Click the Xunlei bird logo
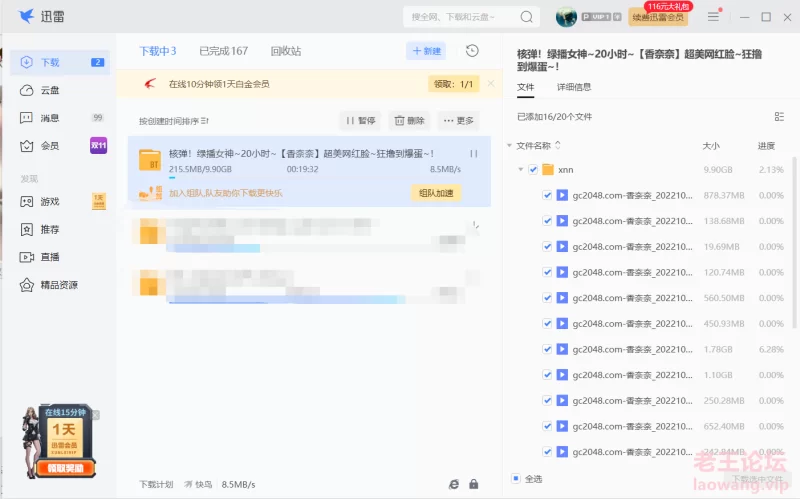The image size is (800, 499). [x=26, y=16]
